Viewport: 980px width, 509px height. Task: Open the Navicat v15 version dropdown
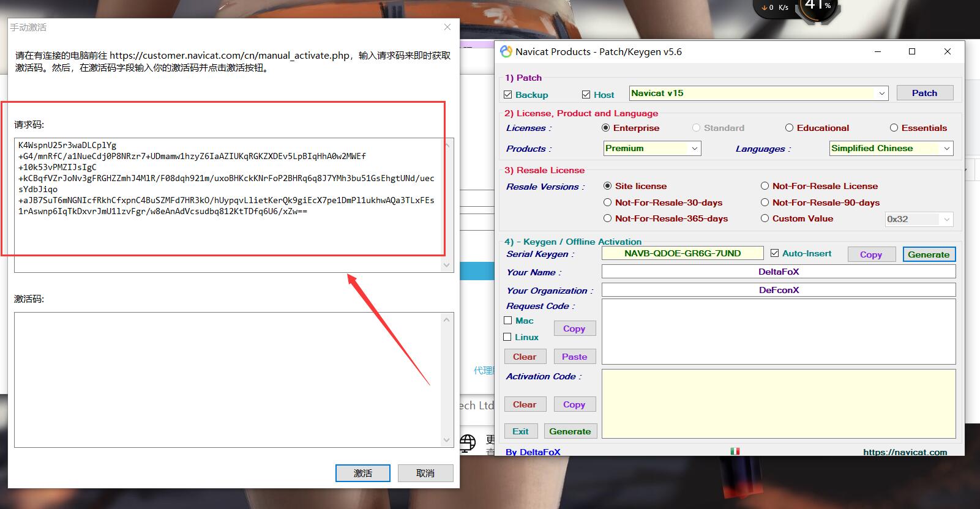(x=881, y=94)
